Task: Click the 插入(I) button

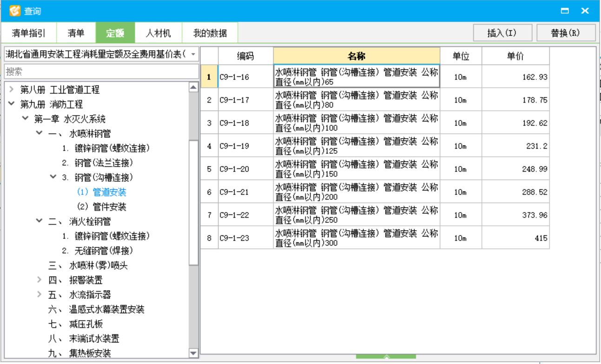Action: click(x=502, y=33)
